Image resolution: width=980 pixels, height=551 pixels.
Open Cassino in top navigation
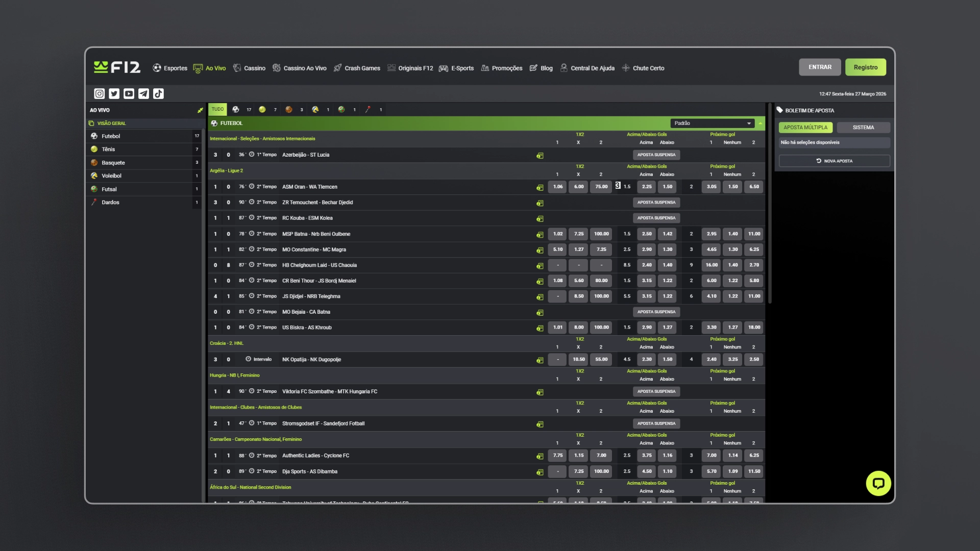click(249, 68)
